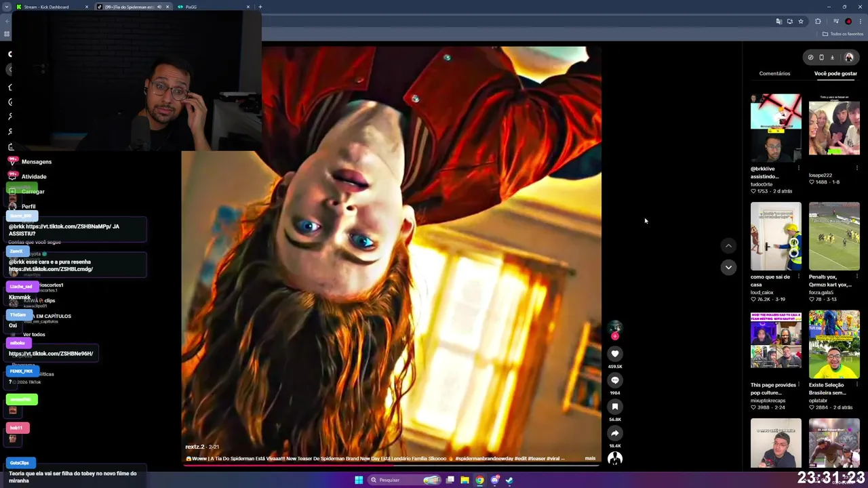Click 'Ver todos' in the sidebar
The image size is (868, 488).
pyautogui.click(x=34, y=335)
